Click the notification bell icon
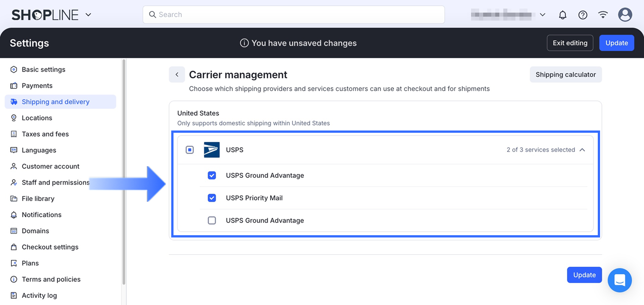Viewport: 644px width, 305px height. pyautogui.click(x=563, y=15)
